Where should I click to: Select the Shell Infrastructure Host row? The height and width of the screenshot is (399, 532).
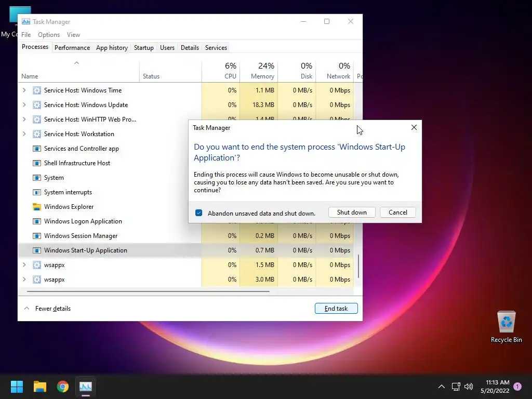tap(103, 163)
